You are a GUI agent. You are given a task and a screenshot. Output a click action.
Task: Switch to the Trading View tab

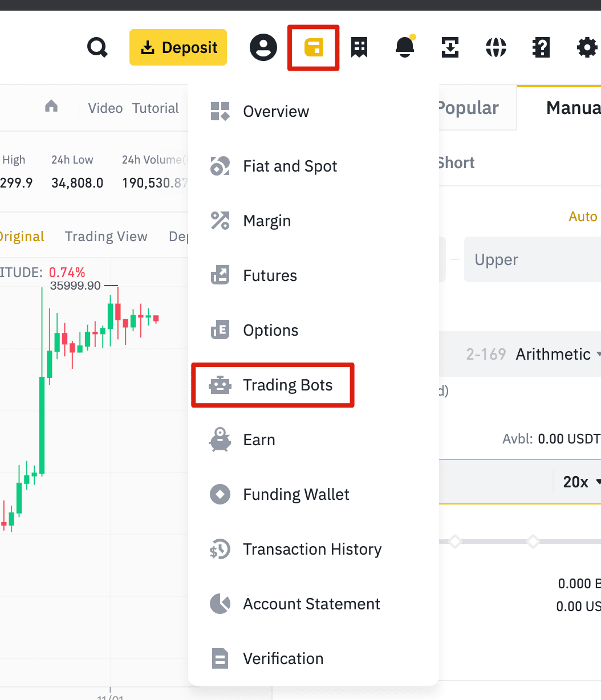click(x=106, y=237)
